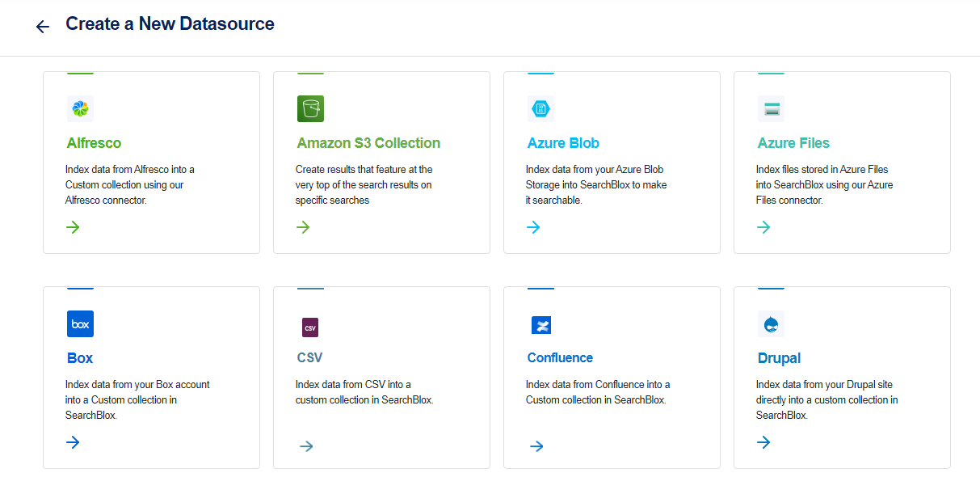Click the Azure Blob hexagon icon
The width and height of the screenshot is (980, 490).
click(x=540, y=108)
